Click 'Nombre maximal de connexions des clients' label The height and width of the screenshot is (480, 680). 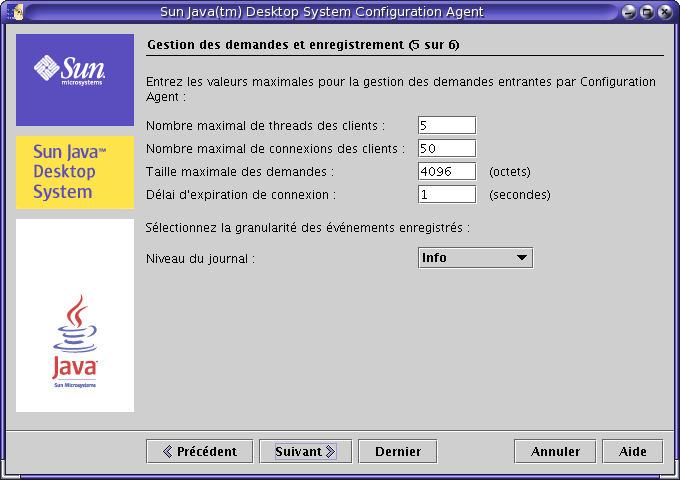pyautogui.click(x=275, y=149)
